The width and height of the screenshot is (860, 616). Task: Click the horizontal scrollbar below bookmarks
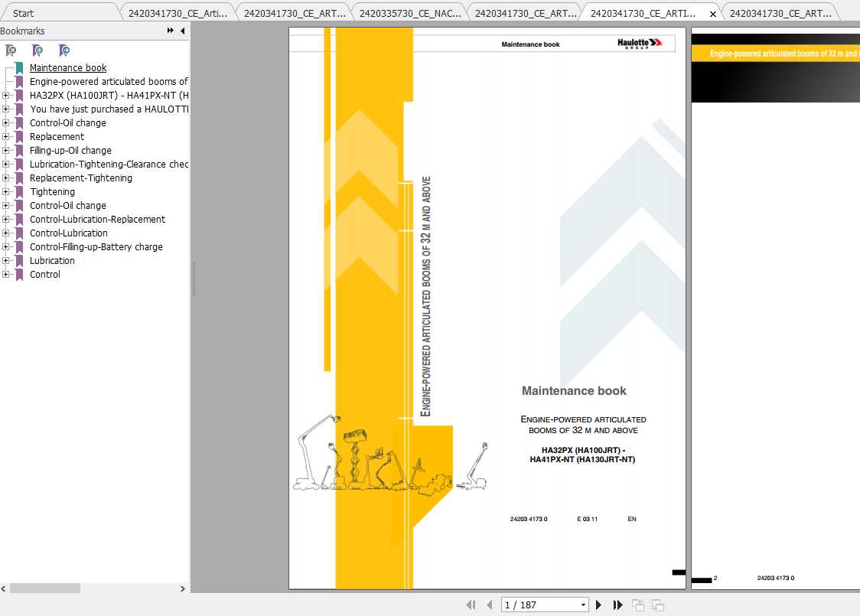click(44, 588)
